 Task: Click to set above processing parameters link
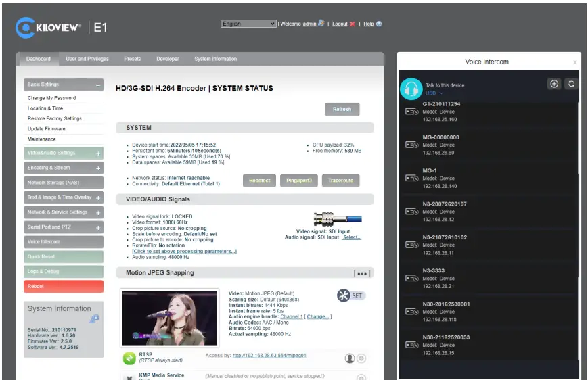184,251
